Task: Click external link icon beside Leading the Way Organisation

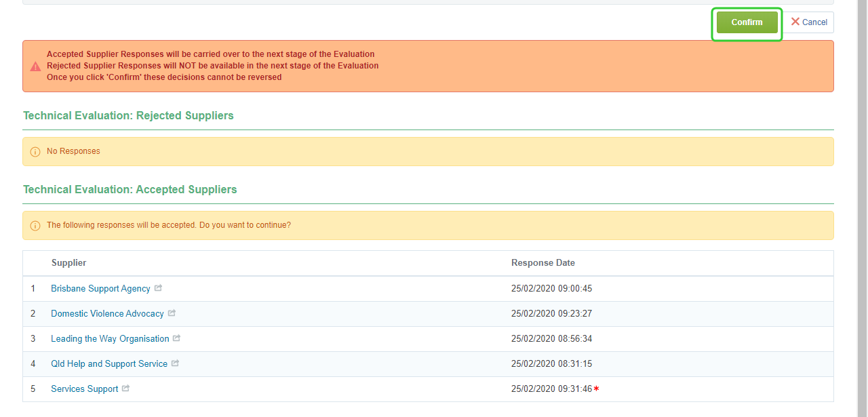Action: (x=177, y=338)
